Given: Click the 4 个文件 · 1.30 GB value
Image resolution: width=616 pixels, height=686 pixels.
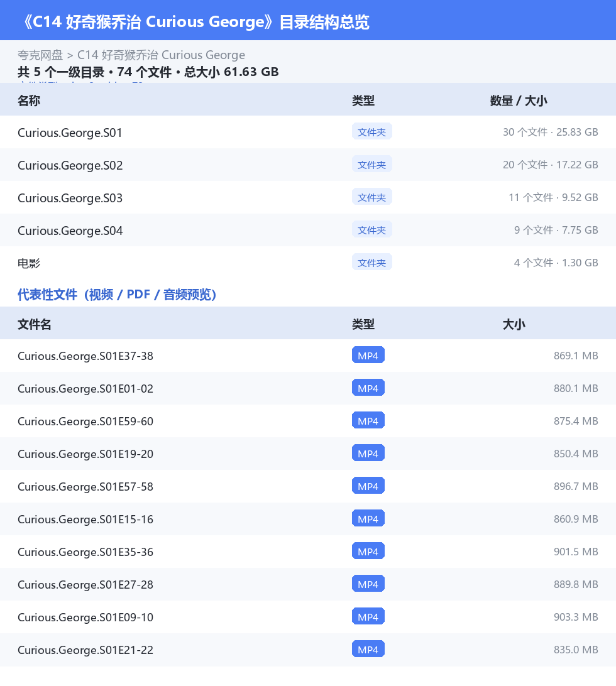Looking at the screenshot, I should pyautogui.click(x=556, y=263).
